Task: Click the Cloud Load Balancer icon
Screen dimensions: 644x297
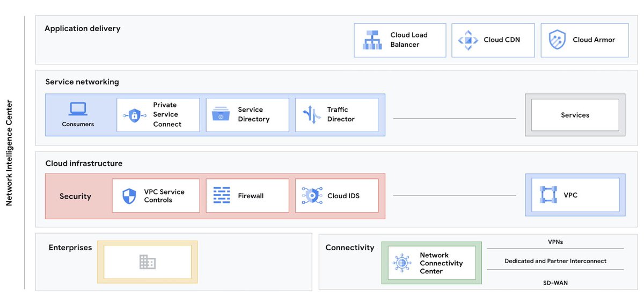Action: 372,40
